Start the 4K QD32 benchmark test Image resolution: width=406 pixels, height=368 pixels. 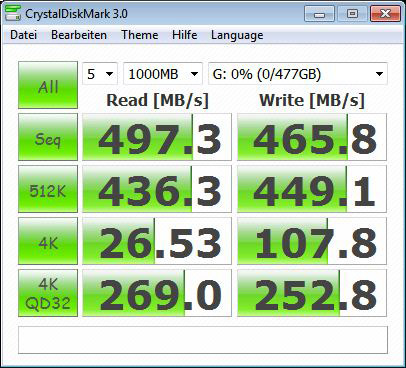[x=48, y=293]
